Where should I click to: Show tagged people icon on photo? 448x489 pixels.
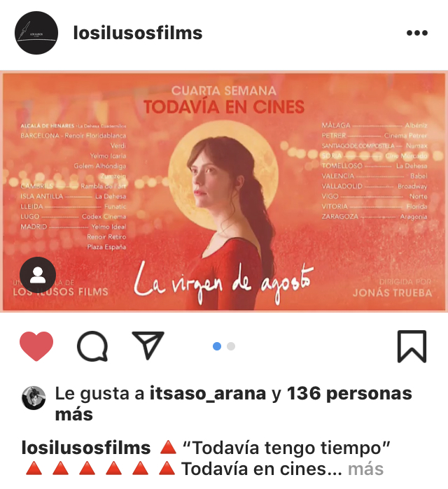tap(38, 275)
